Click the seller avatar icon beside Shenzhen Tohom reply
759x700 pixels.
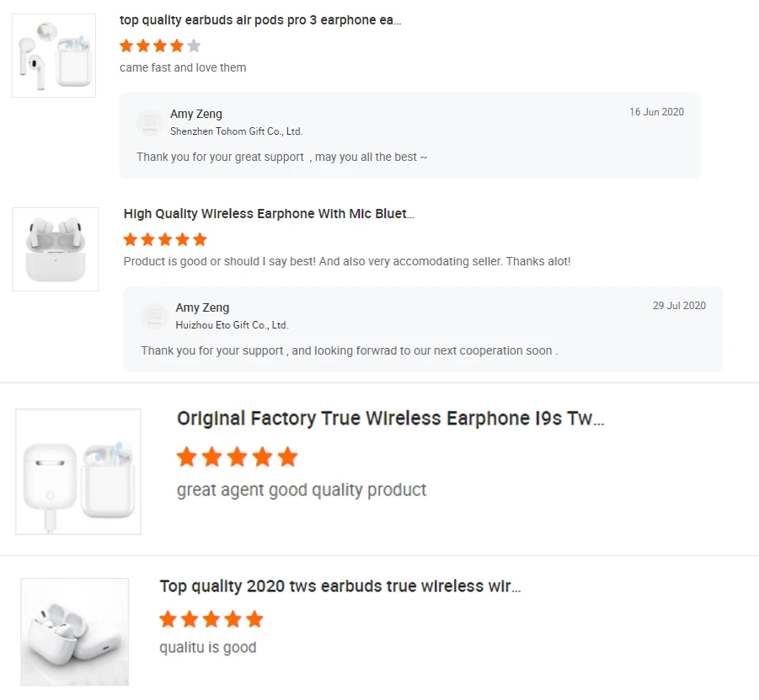150,123
